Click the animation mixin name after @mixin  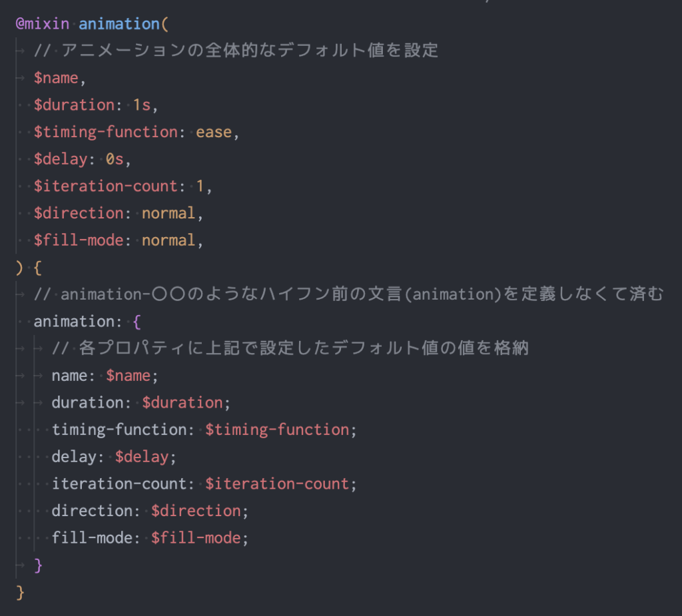pos(119,24)
